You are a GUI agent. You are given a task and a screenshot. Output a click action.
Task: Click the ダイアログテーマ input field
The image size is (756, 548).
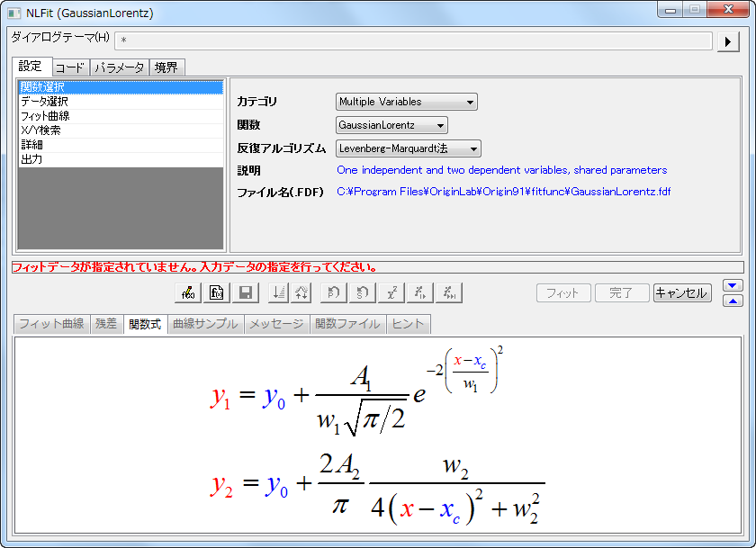pos(413,40)
